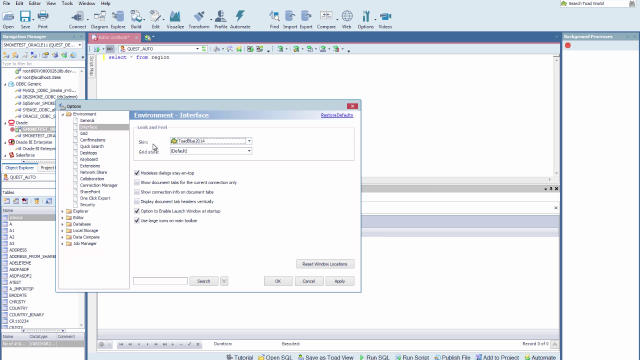The width and height of the screenshot is (640, 360).
Task: Expand the Editor options folder
Action: [x=62, y=218]
